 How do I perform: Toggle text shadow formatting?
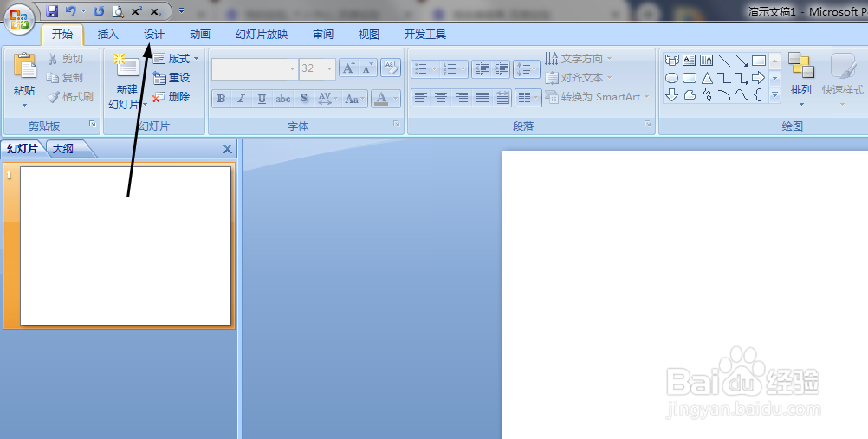[304, 99]
